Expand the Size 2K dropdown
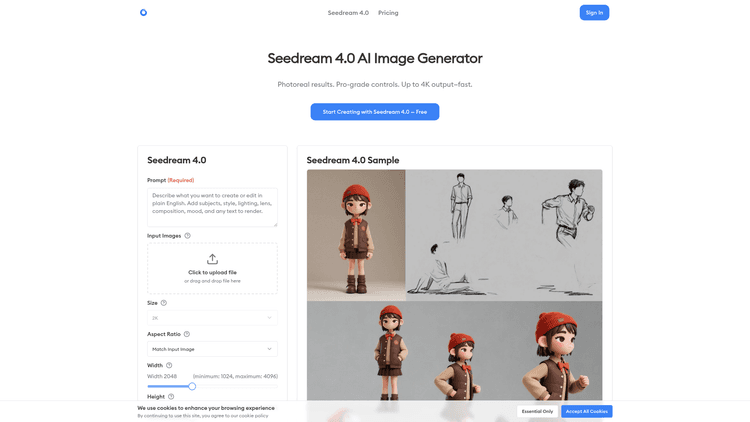The height and width of the screenshot is (422, 750). coord(212,318)
